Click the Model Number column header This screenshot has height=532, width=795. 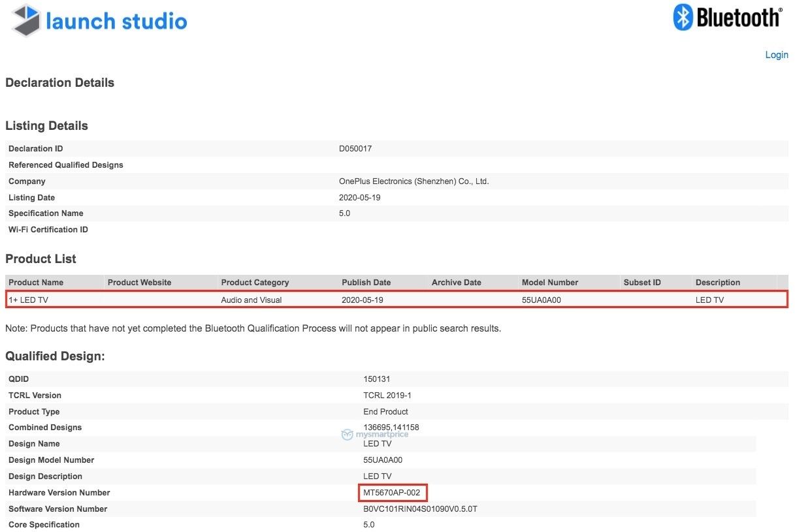[x=549, y=283]
